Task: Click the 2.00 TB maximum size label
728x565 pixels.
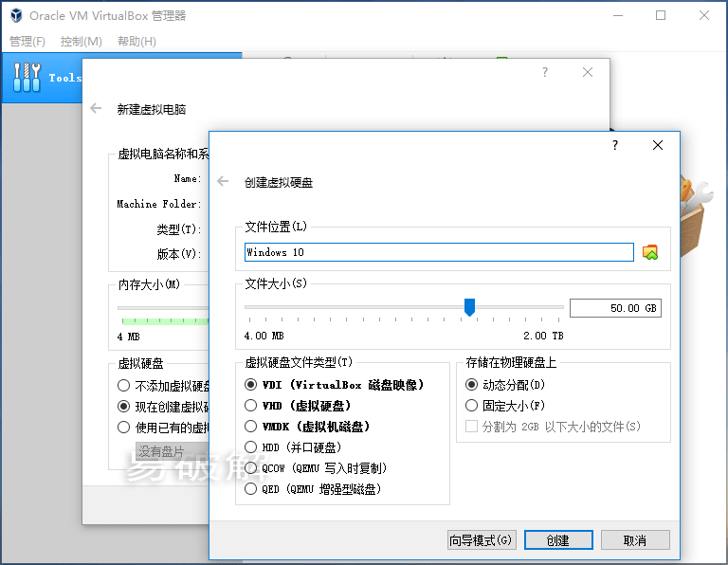Action: tap(543, 336)
